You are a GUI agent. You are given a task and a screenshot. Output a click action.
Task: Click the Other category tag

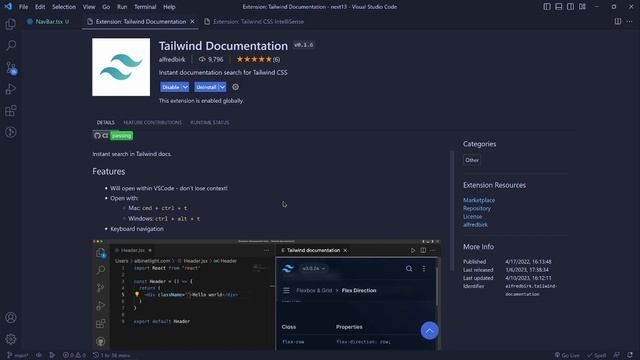click(472, 160)
